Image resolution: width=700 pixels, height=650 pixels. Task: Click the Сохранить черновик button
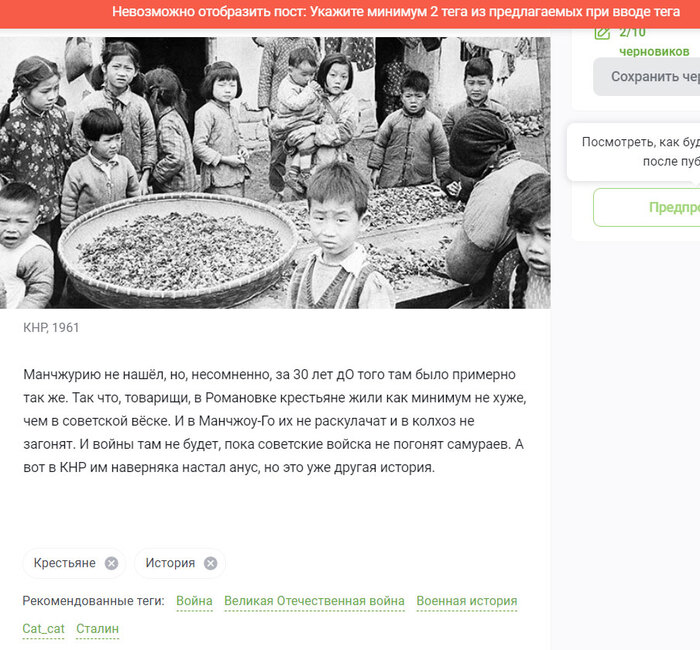[646, 77]
